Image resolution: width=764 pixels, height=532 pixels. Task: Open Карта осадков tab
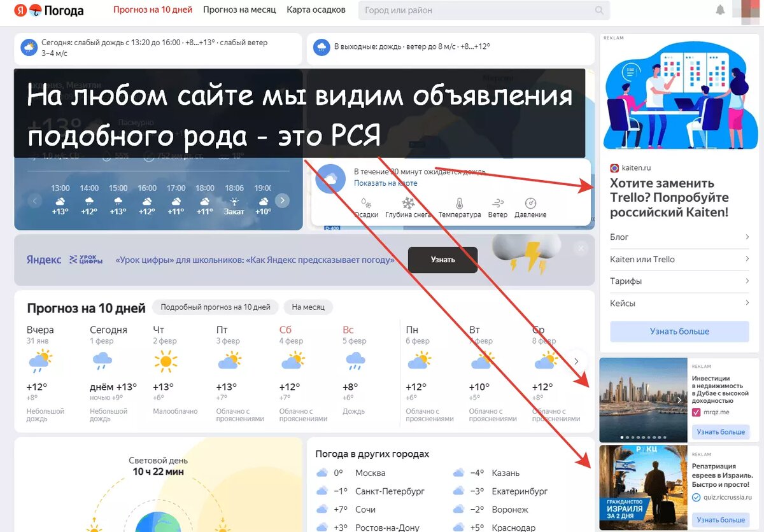tap(316, 10)
